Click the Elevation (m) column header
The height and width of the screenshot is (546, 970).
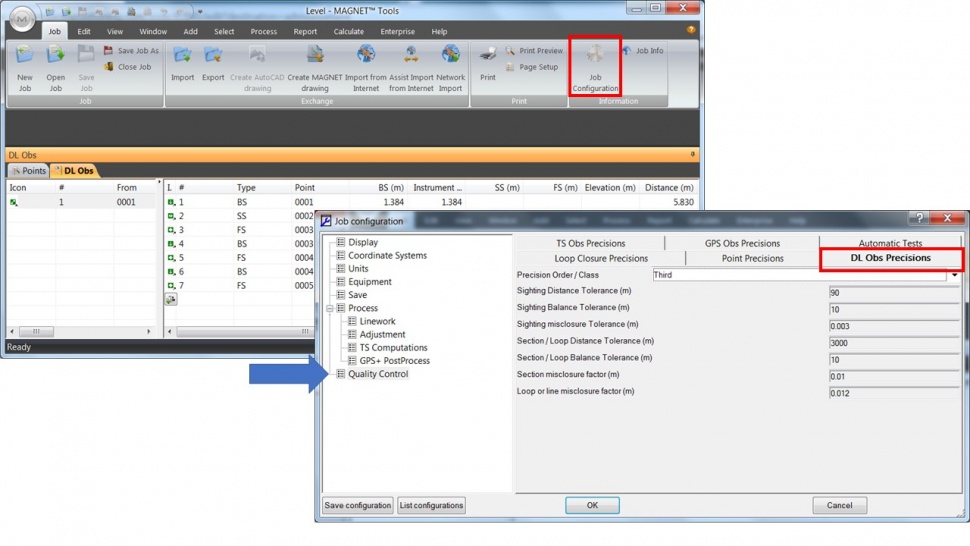coord(610,188)
